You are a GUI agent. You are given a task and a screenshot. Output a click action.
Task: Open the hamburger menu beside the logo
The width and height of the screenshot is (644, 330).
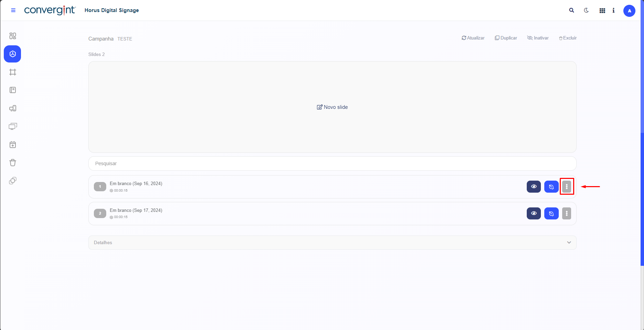(13, 10)
